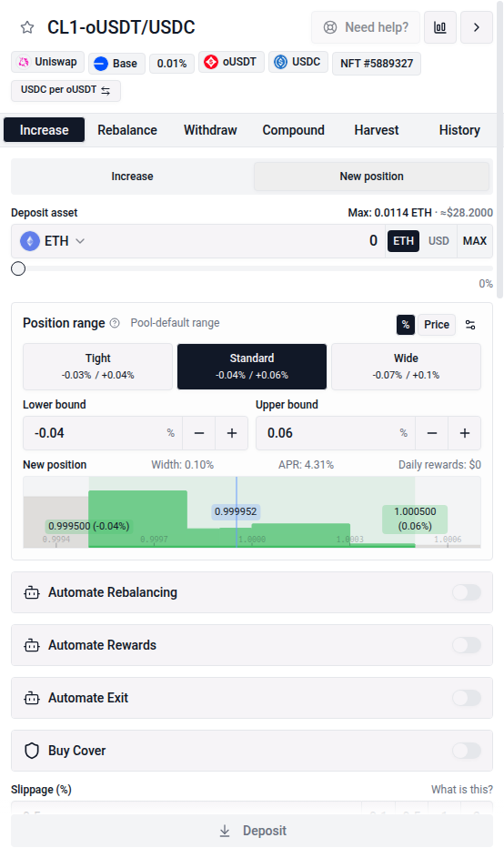Image resolution: width=504 pixels, height=858 pixels.
Task: Click the Base network badge
Action: (x=116, y=64)
